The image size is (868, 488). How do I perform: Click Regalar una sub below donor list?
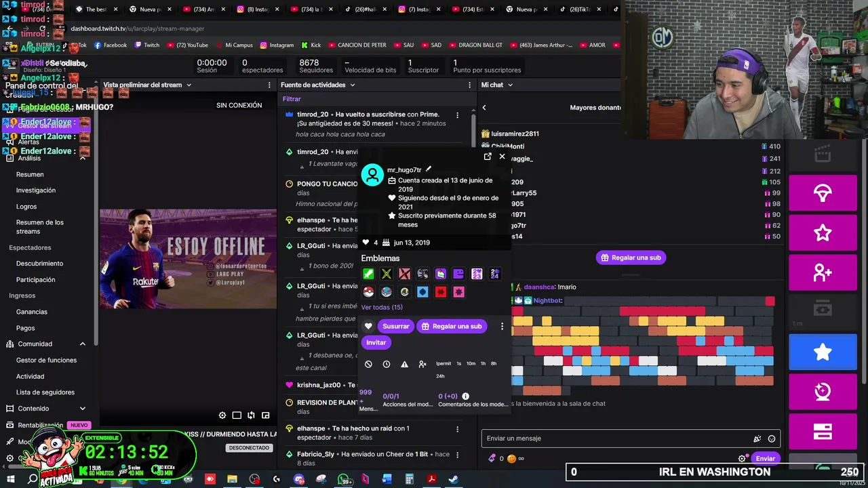(630, 258)
